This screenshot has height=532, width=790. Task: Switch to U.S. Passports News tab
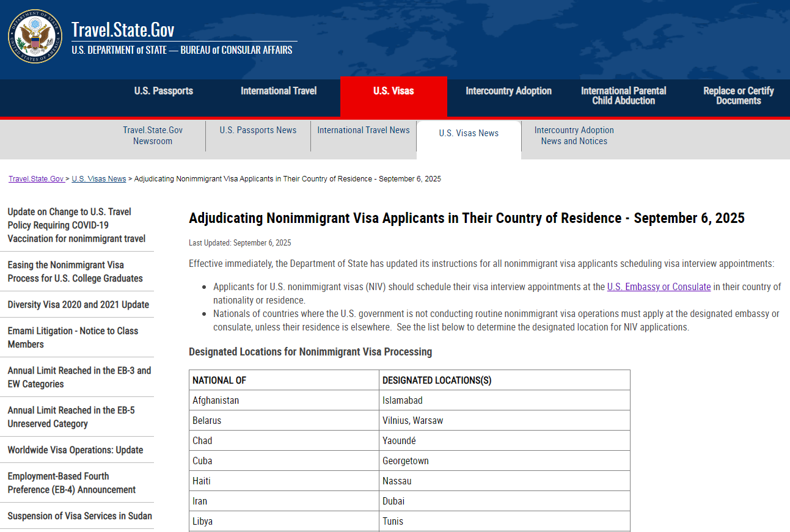(x=258, y=130)
